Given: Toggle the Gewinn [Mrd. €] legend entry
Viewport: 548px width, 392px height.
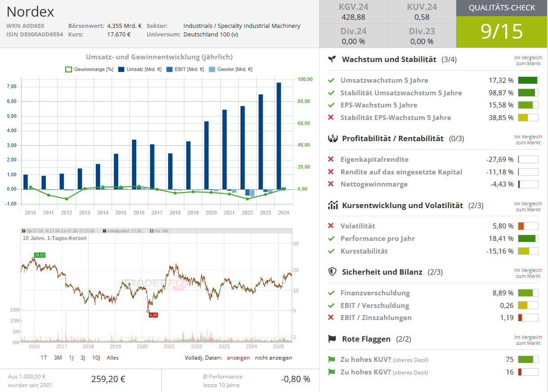Looking at the screenshot, I should (231, 69).
